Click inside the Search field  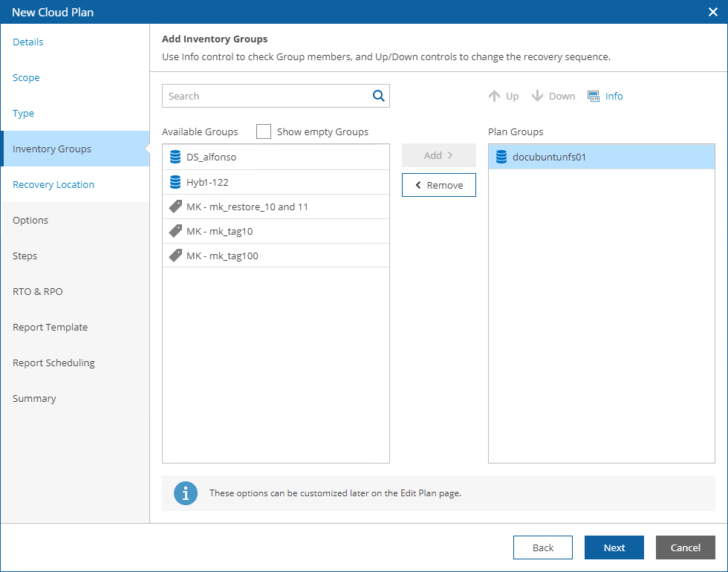click(x=260, y=96)
